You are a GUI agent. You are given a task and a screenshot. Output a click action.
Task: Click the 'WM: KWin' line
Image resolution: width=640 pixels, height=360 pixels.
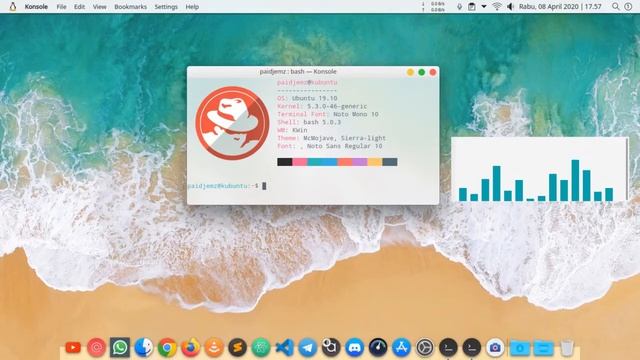pyautogui.click(x=292, y=130)
